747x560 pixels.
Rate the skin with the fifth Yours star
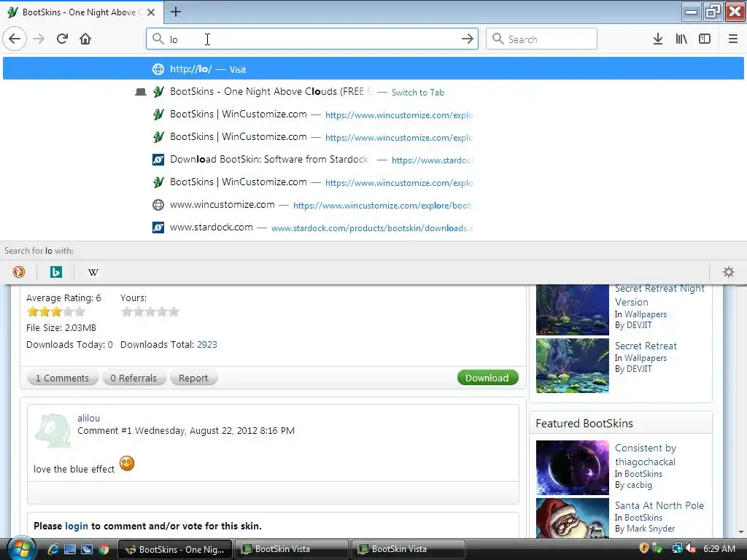[x=174, y=311]
